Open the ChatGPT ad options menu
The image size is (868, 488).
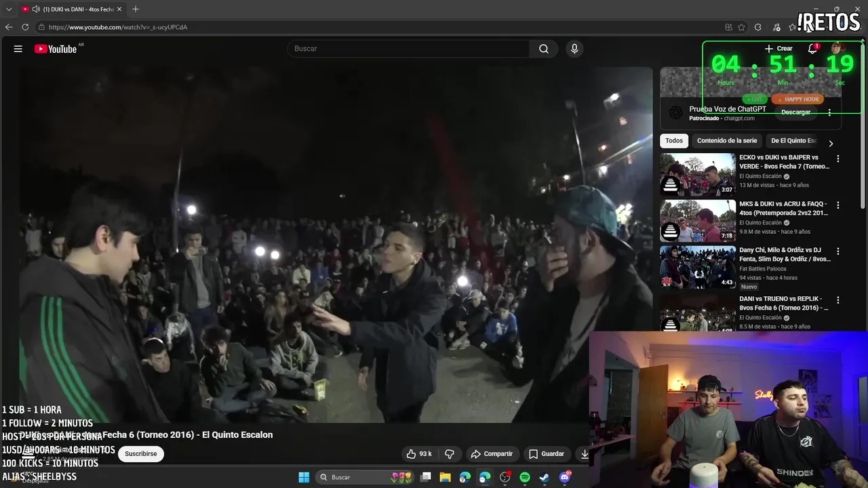(x=829, y=113)
